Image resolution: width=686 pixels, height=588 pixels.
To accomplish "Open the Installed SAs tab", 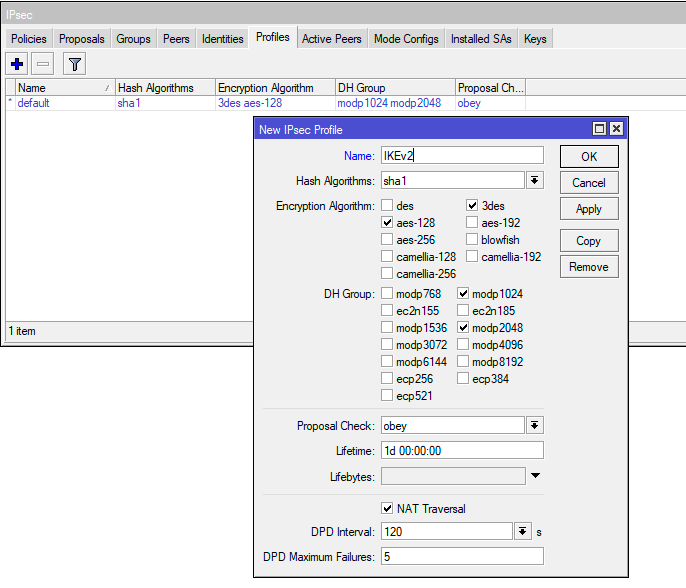I will coord(481,39).
